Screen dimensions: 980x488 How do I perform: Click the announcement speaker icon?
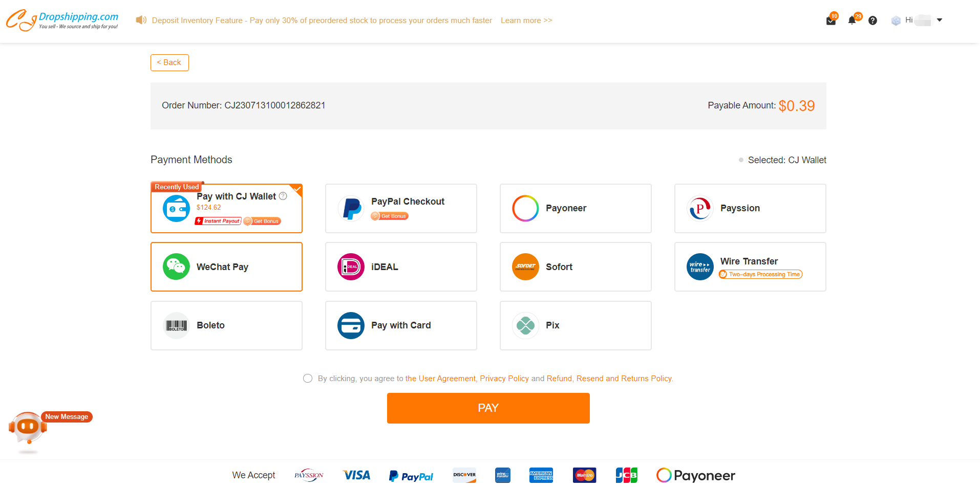coord(141,20)
